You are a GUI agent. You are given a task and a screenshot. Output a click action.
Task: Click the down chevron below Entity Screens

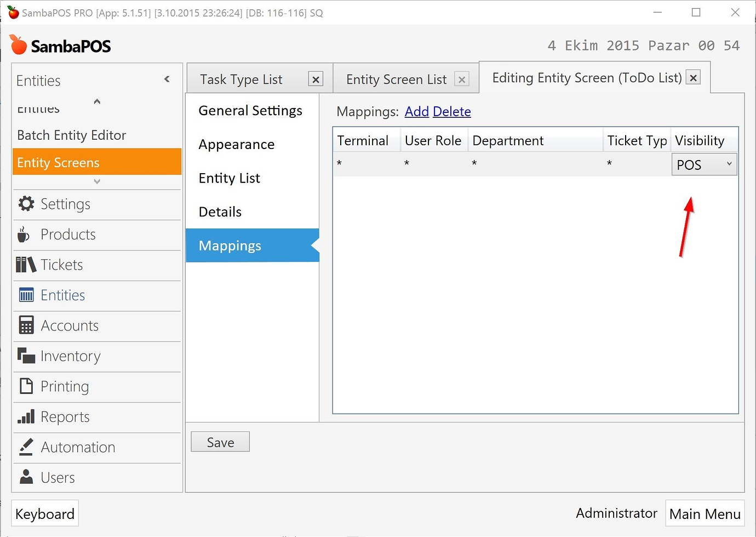coord(96,181)
